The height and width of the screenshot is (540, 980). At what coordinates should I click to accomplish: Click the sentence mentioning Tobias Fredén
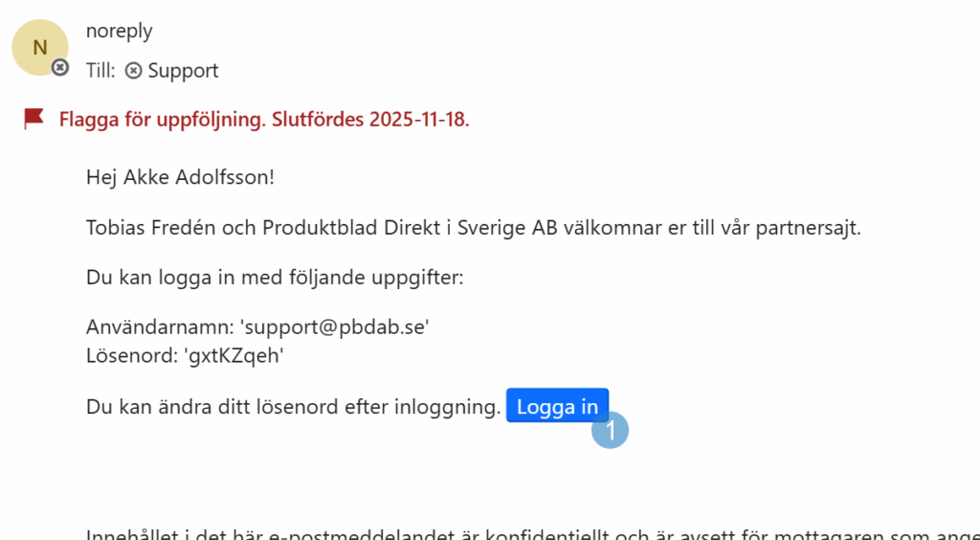[x=473, y=229]
